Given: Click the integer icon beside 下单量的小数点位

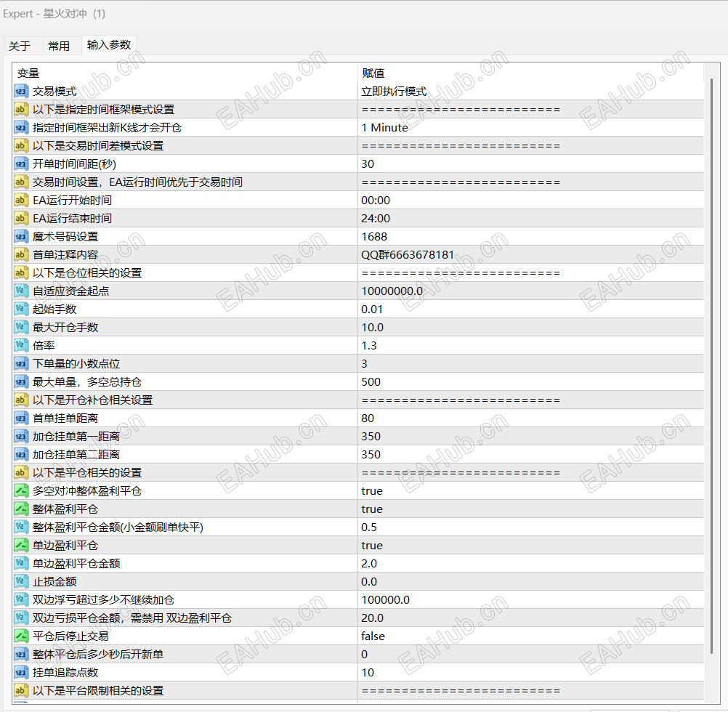Looking at the screenshot, I should tap(21, 363).
